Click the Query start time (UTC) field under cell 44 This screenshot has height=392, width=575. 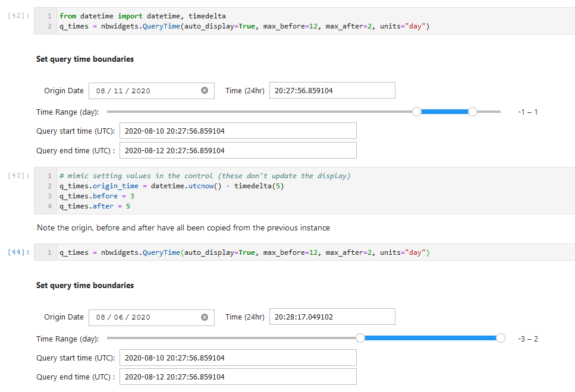pyautogui.click(x=238, y=358)
